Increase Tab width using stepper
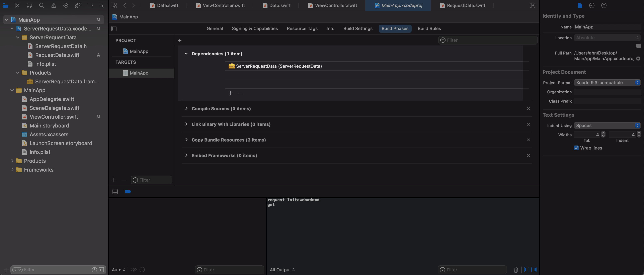644x275 pixels. 603,133
